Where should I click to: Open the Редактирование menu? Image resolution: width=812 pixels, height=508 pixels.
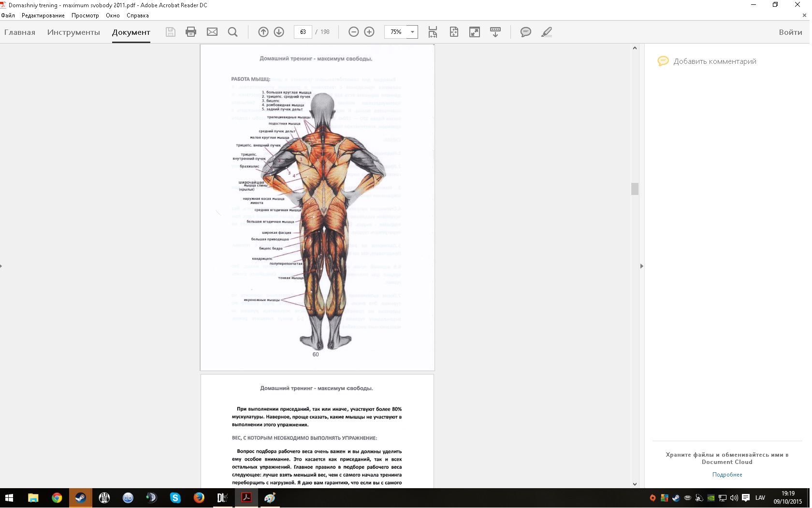pos(43,15)
